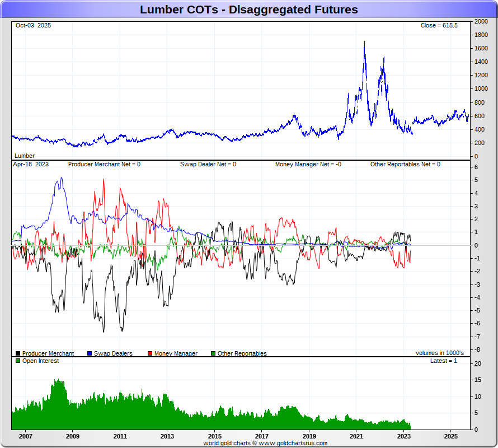Click the 600 price axis label
This screenshot has width=498, height=448.
coord(480,116)
